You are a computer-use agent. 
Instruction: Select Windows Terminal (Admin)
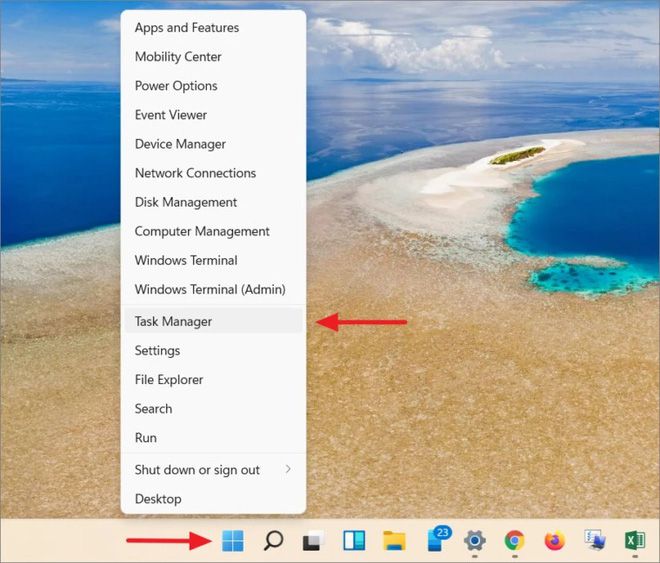tap(213, 289)
